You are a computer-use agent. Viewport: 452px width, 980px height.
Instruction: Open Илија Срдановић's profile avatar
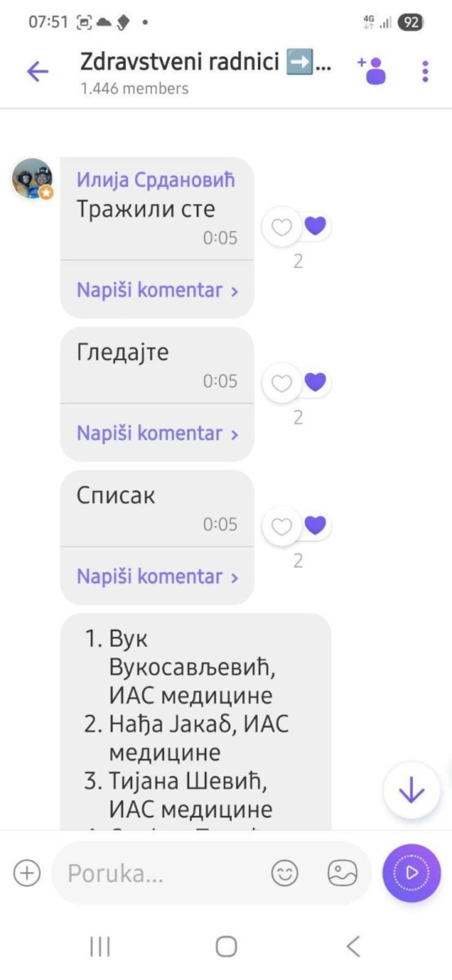tap(32, 179)
